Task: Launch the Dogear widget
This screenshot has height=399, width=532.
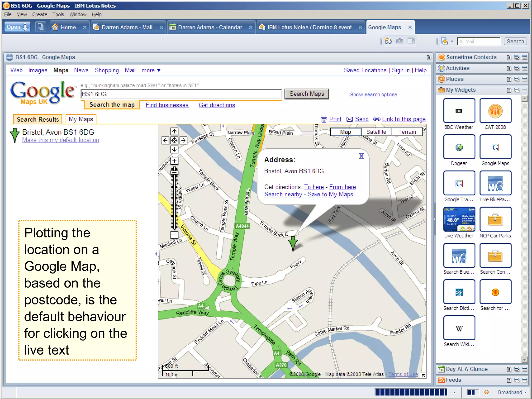Action: point(459,147)
